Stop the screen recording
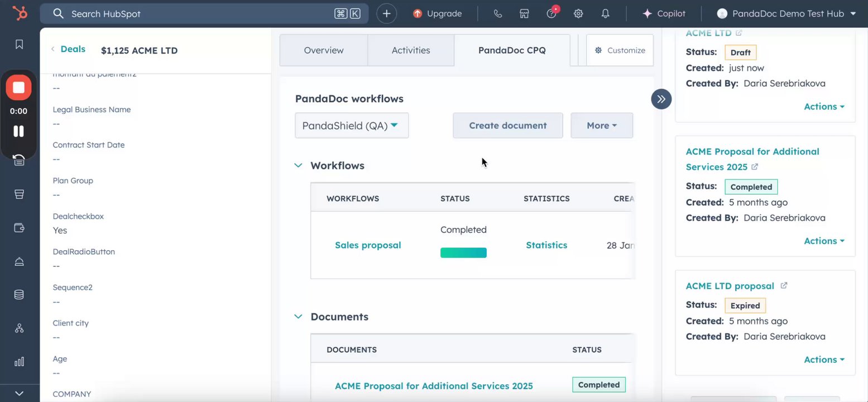Viewport: 868px width, 402px height. coord(18,88)
